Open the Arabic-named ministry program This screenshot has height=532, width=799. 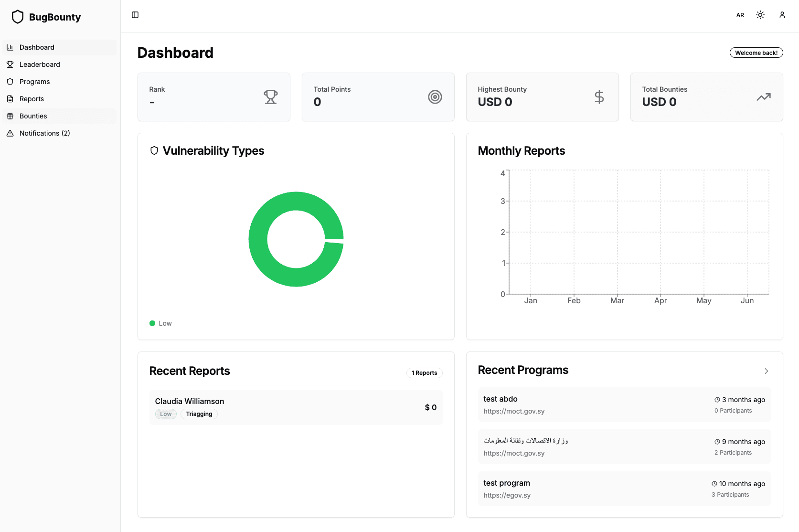tap(625, 447)
